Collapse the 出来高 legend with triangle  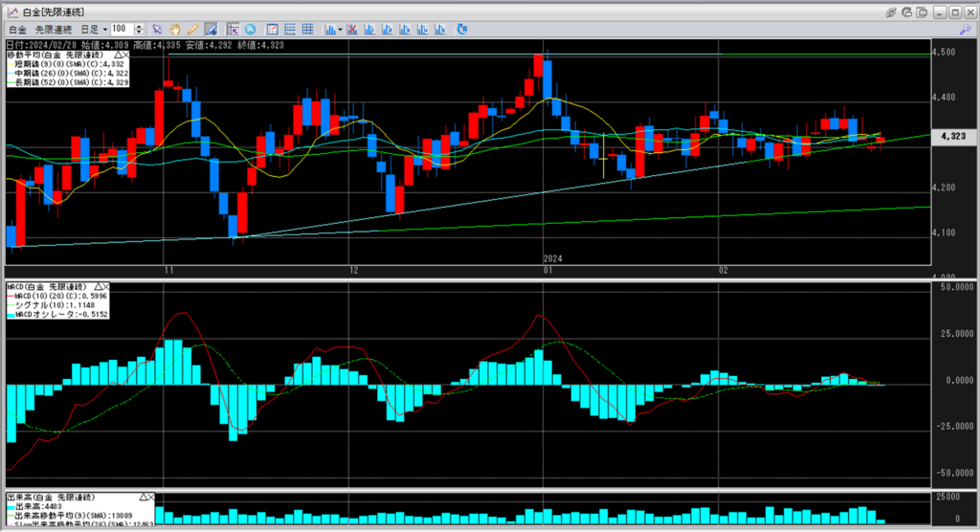pyautogui.click(x=144, y=497)
